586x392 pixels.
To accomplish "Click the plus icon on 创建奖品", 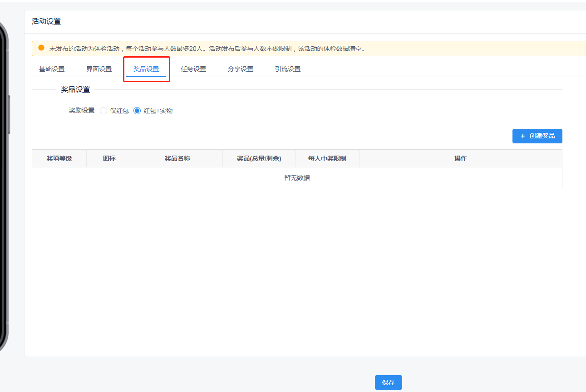I will 522,136.
